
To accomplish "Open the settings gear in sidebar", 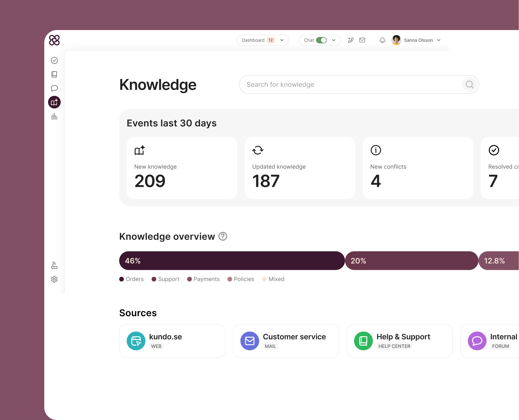I will point(54,279).
